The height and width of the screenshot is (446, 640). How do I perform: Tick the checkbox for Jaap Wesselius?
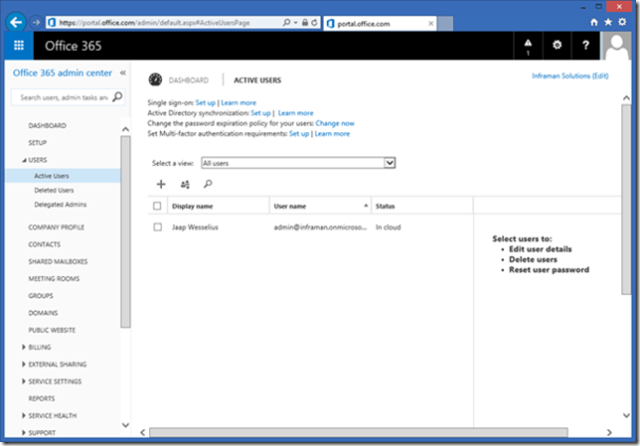coord(158,227)
